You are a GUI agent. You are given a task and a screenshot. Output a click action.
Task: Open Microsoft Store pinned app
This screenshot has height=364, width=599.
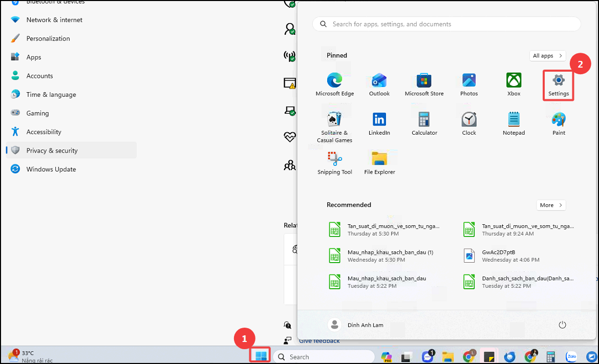click(x=424, y=85)
